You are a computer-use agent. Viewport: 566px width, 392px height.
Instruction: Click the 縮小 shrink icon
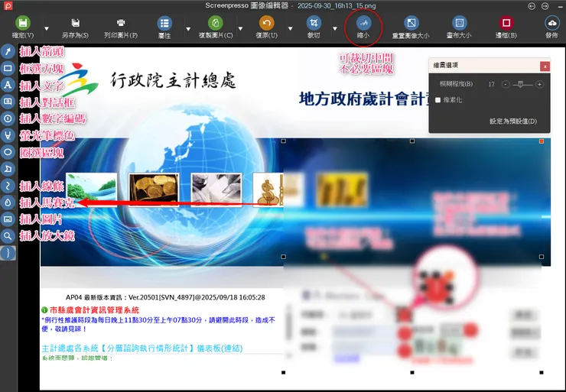click(363, 23)
